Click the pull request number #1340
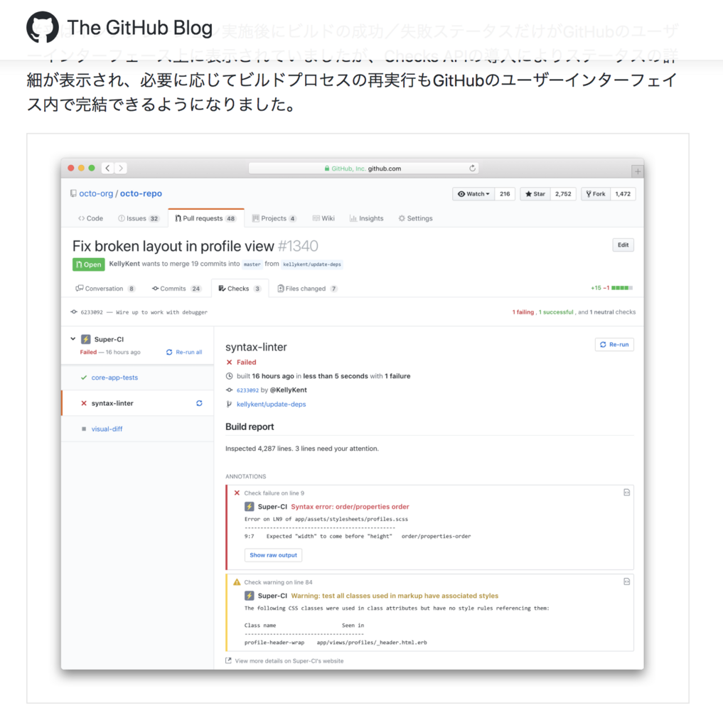This screenshot has height=728, width=723. [298, 245]
